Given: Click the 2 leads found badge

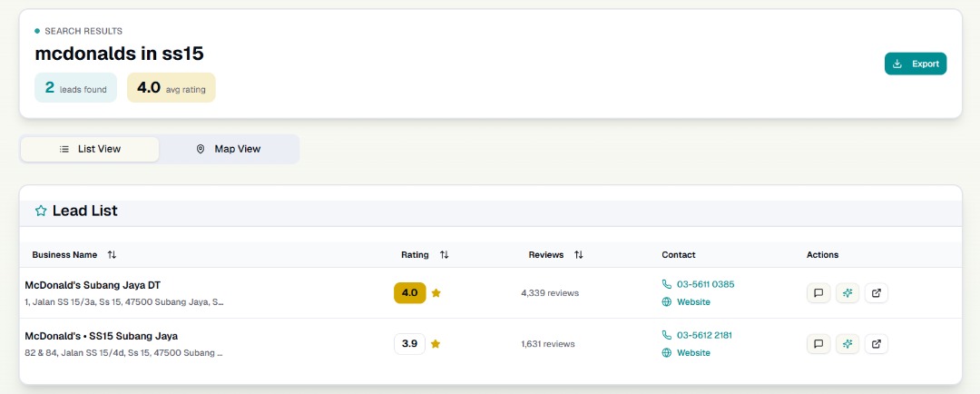Looking at the screenshot, I should 75,87.
